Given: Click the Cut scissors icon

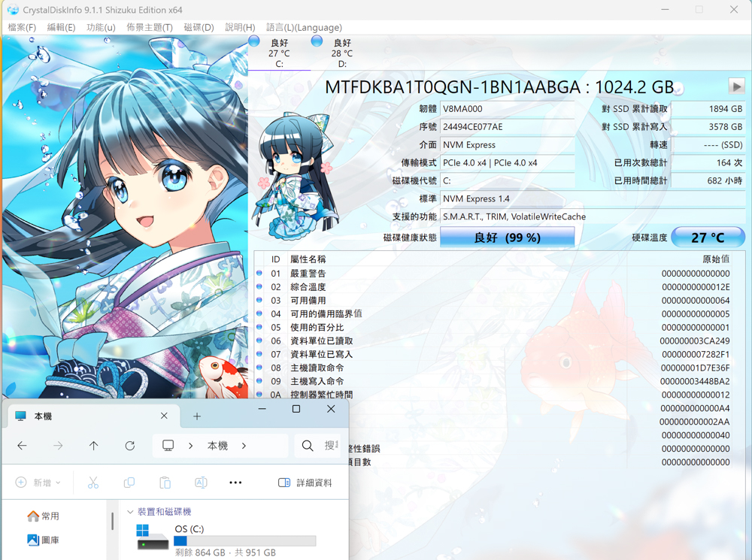Looking at the screenshot, I should tap(93, 483).
